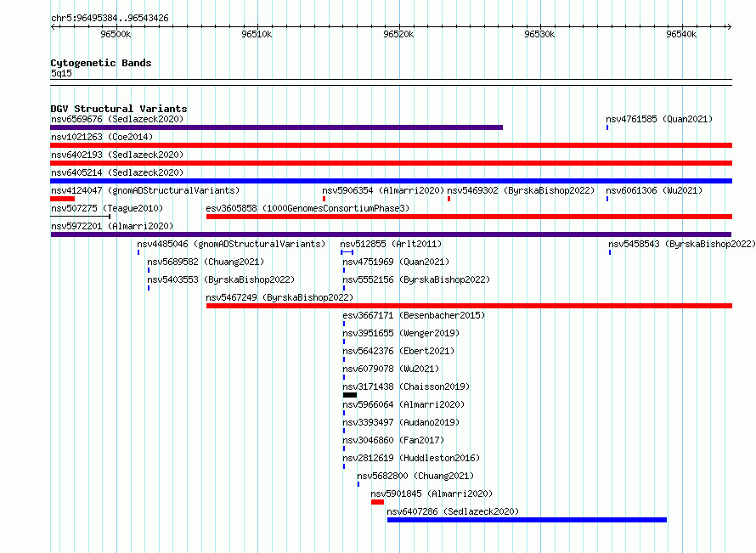Open nsv5552156 (ByrskaBishop2022) label

coord(416,279)
